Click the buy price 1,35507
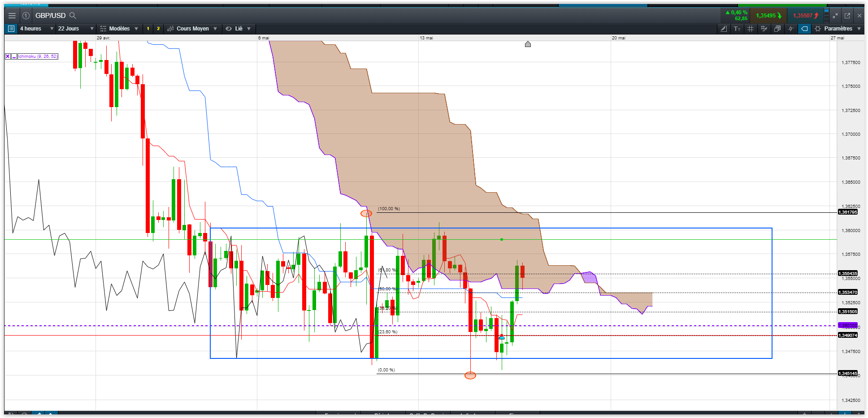The height and width of the screenshot is (418, 868). point(805,16)
